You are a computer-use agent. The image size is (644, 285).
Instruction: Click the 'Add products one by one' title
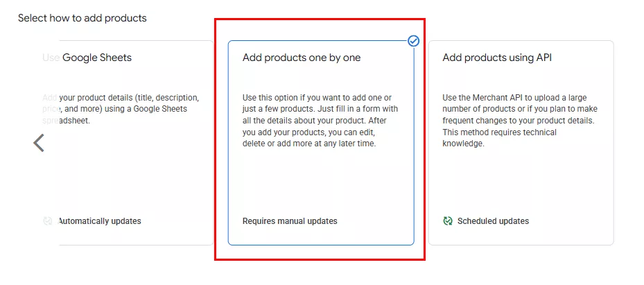coord(302,58)
